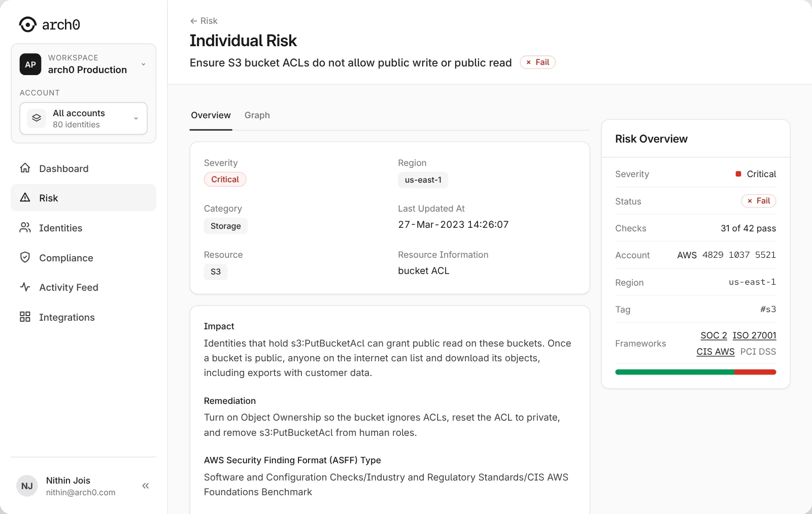Screen dimensions: 812x514
Task: Click the Integrations grid icon
Action: (x=25, y=317)
